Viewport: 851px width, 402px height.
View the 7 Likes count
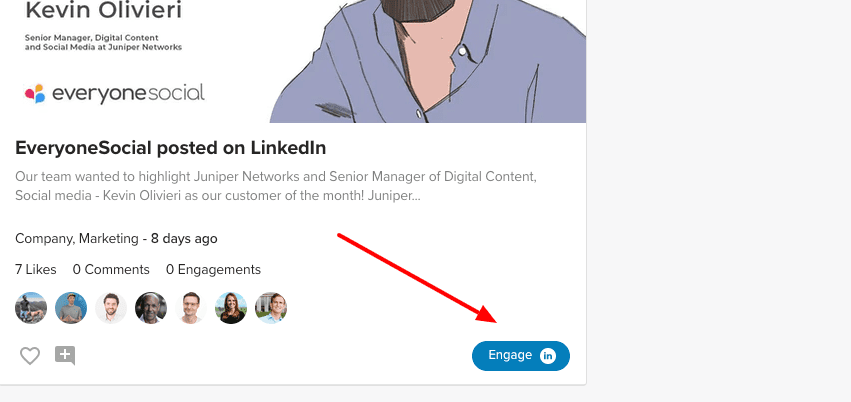(x=36, y=270)
